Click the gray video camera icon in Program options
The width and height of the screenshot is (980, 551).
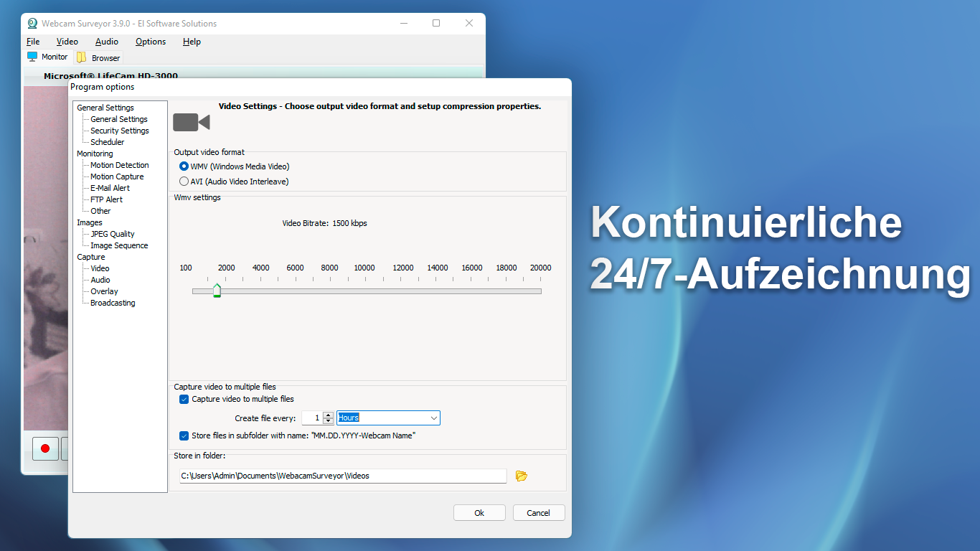point(191,122)
